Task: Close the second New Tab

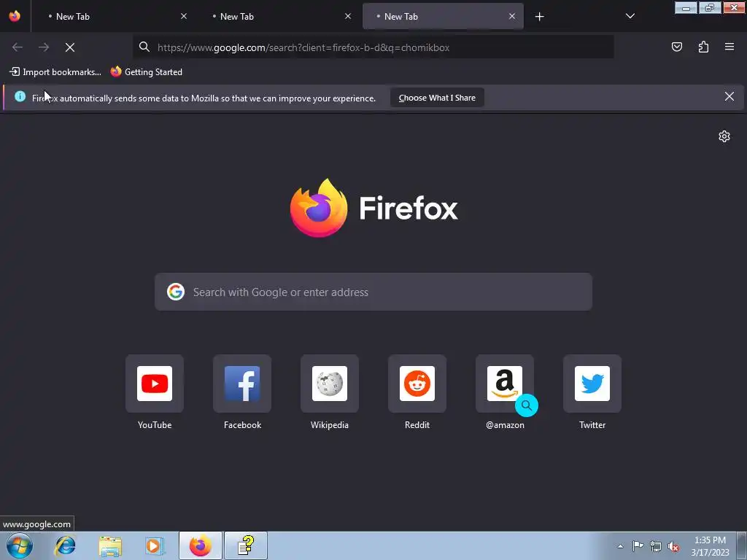Action: pyautogui.click(x=348, y=16)
